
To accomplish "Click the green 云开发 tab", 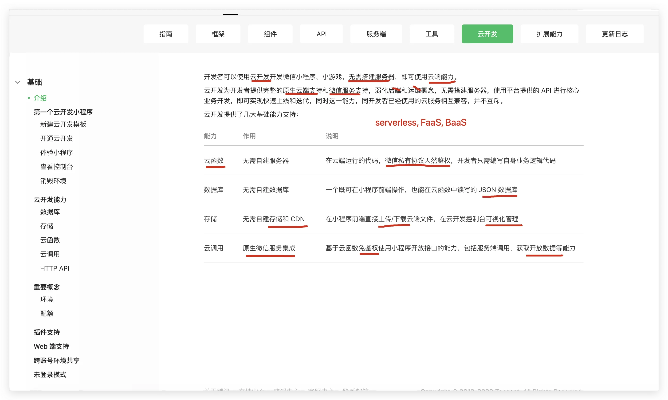I will tap(487, 34).
